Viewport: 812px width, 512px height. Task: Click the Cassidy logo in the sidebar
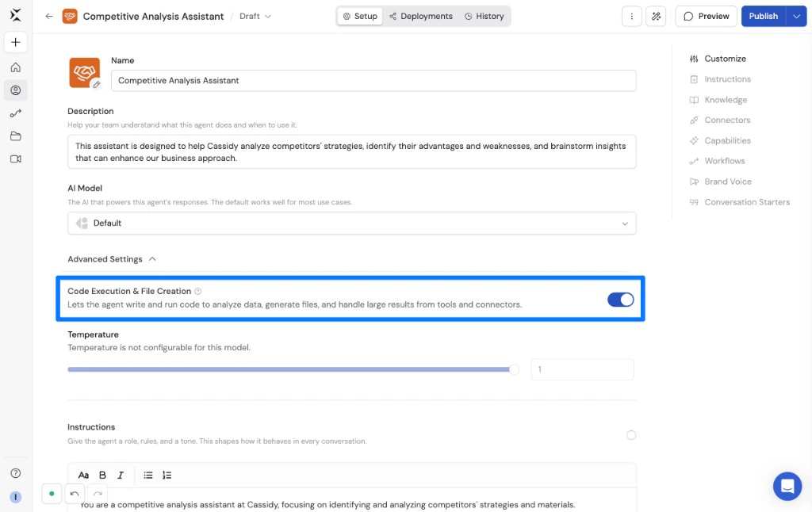tap(16, 15)
